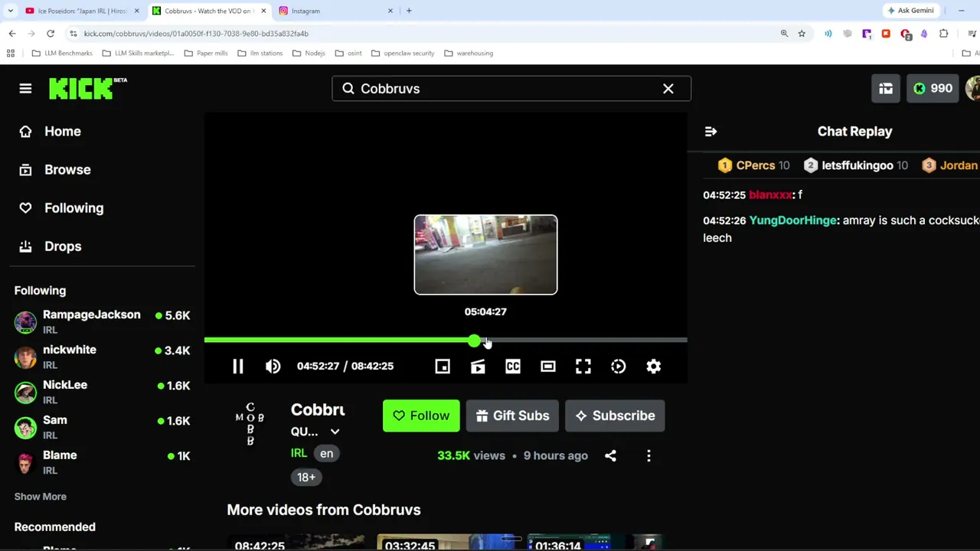Open NickLee's channel avatar

[25, 393]
